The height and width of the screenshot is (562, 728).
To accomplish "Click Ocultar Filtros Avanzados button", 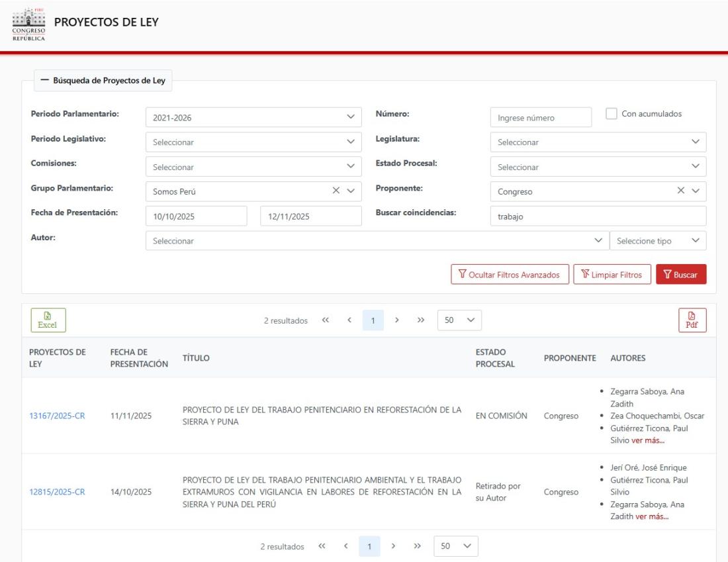I will [509, 274].
